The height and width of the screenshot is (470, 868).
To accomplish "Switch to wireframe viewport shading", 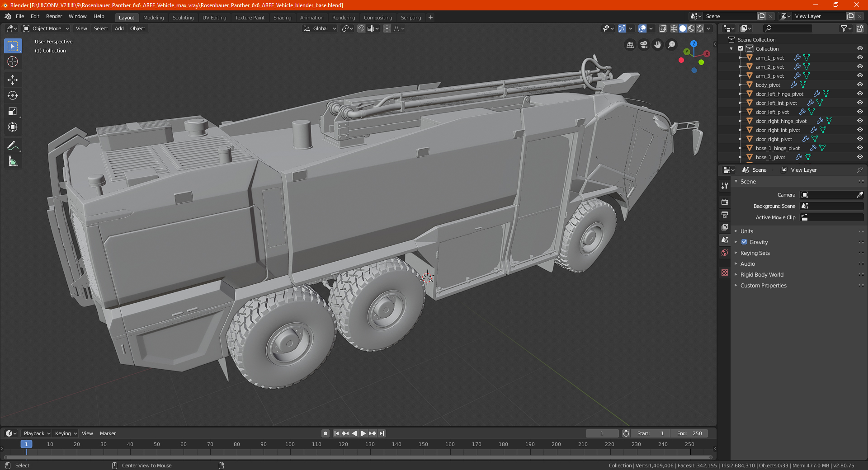I will (674, 28).
